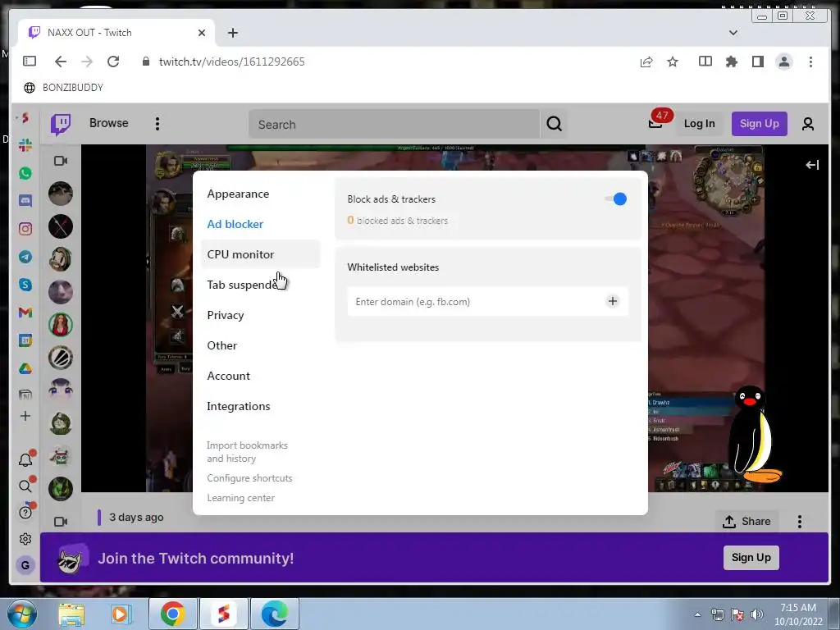Open Twitch notifications inbox showing 47

click(655, 123)
